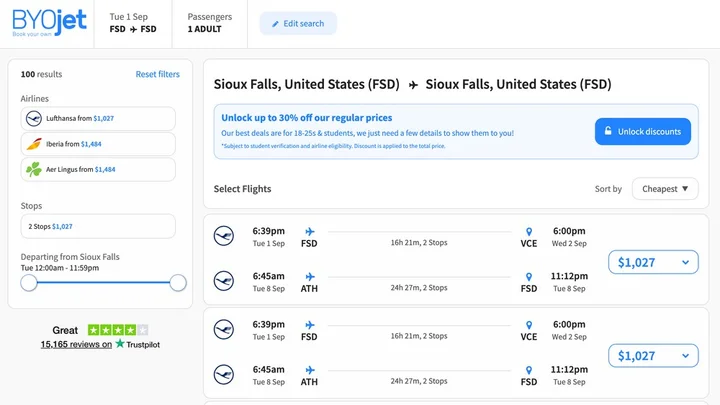
Task: Click the Lufthansa airline logo in filters
Action: point(34,118)
